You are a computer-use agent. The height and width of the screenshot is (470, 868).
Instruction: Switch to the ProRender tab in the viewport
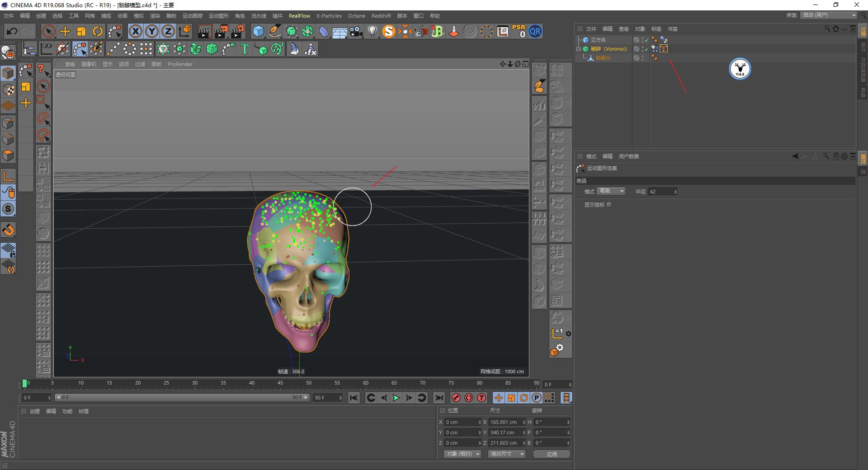point(180,64)
